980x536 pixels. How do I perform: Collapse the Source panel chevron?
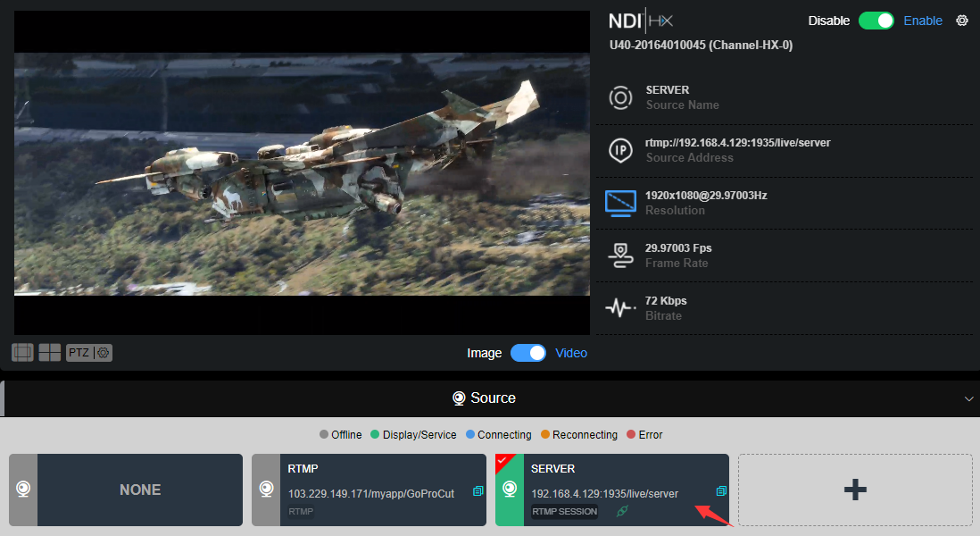pos(968,399)
